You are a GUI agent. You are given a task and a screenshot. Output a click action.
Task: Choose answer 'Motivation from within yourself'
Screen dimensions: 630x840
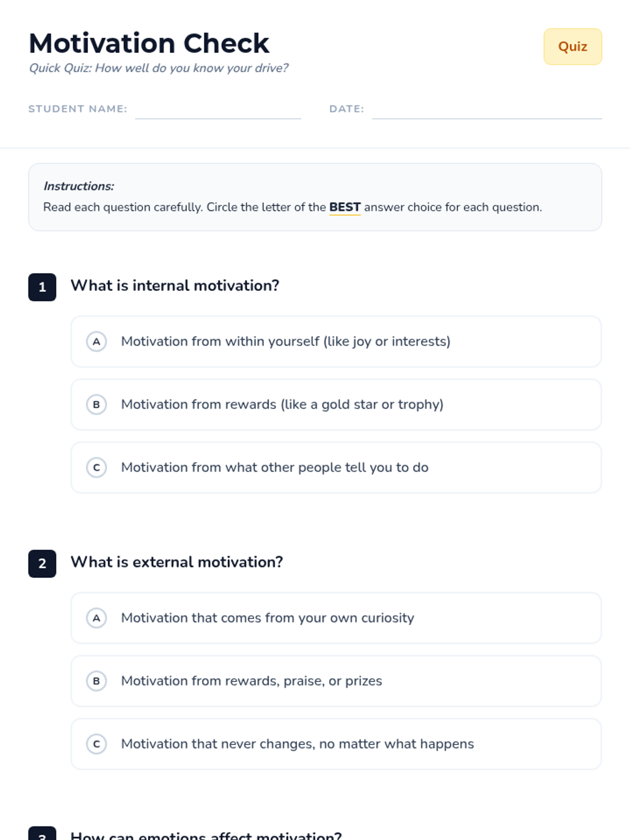tap(336, 342)
